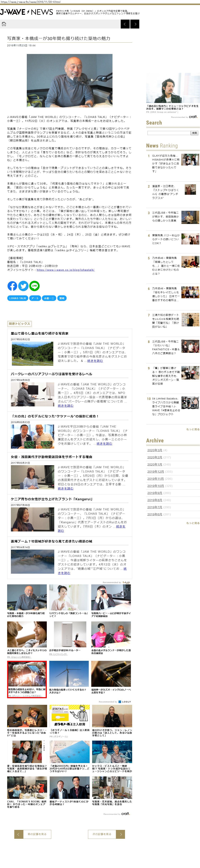This screenshot has height=868, width=200.
Task: Click the search input field
Action: 169,133
